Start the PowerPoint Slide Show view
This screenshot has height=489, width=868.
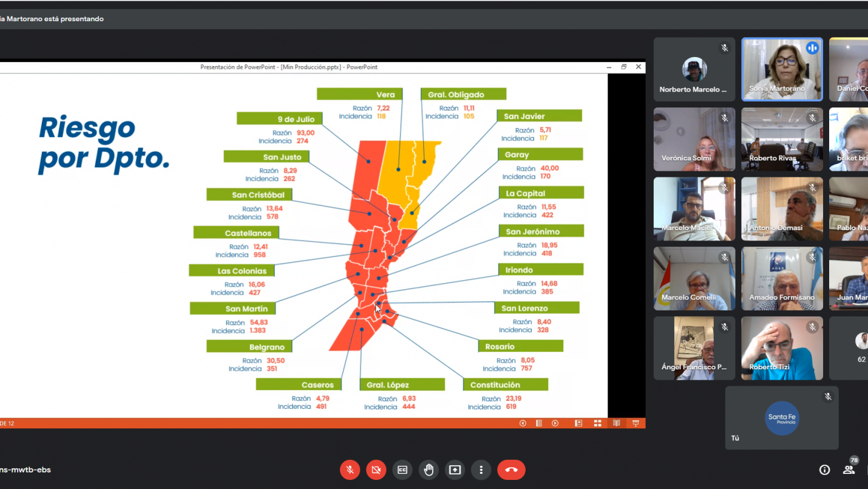coord(636,423)
